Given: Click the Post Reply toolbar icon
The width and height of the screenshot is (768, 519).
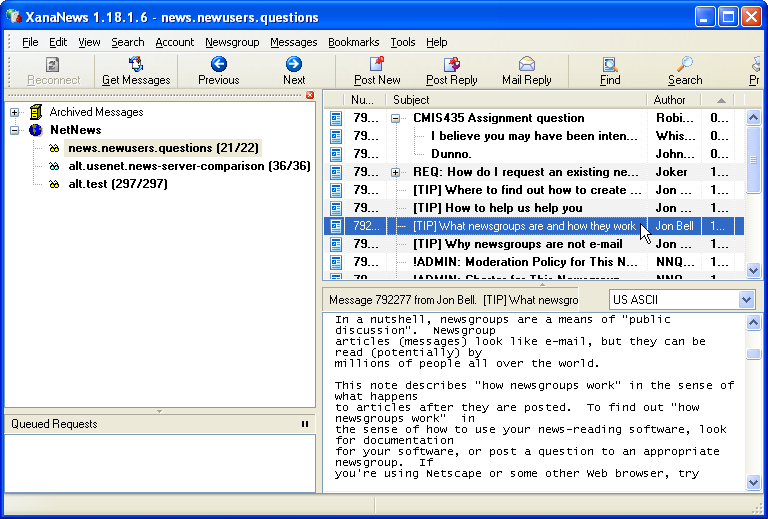Looking at the screenshot, I should point(451,65).
